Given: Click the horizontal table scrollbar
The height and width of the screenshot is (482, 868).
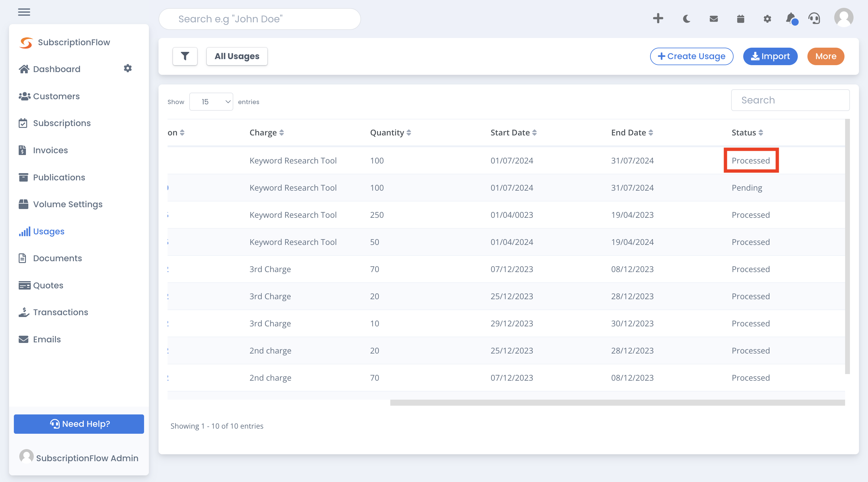Looking at the screenshot, I should pyautogui.click(x=617, y=402).
